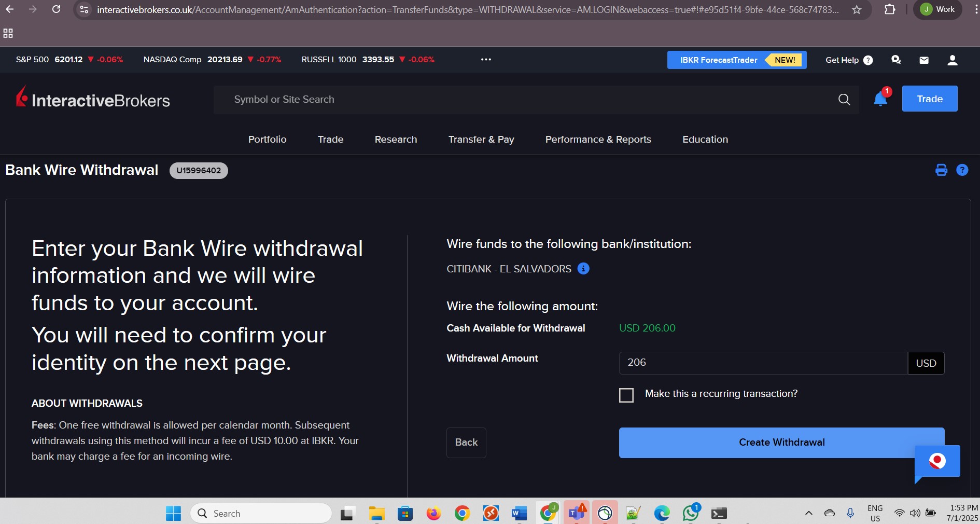Go back with the browser back arrow
The height and width of the screenshot is (524, 980).
(x=10, y=9)
